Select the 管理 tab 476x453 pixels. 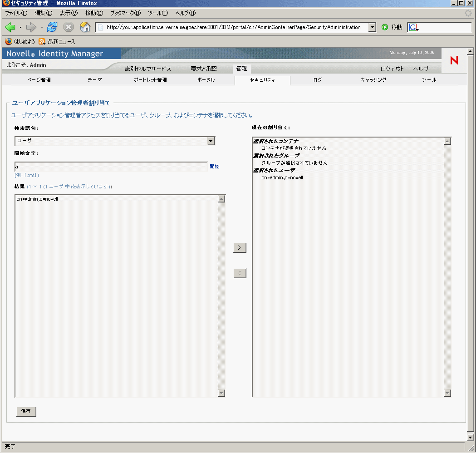click(242, 69)
